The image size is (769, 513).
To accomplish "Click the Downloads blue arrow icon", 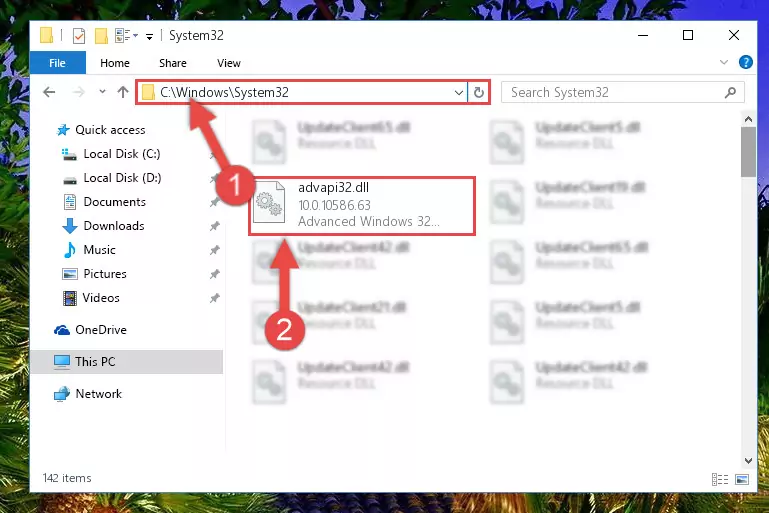I will point(70,226).
